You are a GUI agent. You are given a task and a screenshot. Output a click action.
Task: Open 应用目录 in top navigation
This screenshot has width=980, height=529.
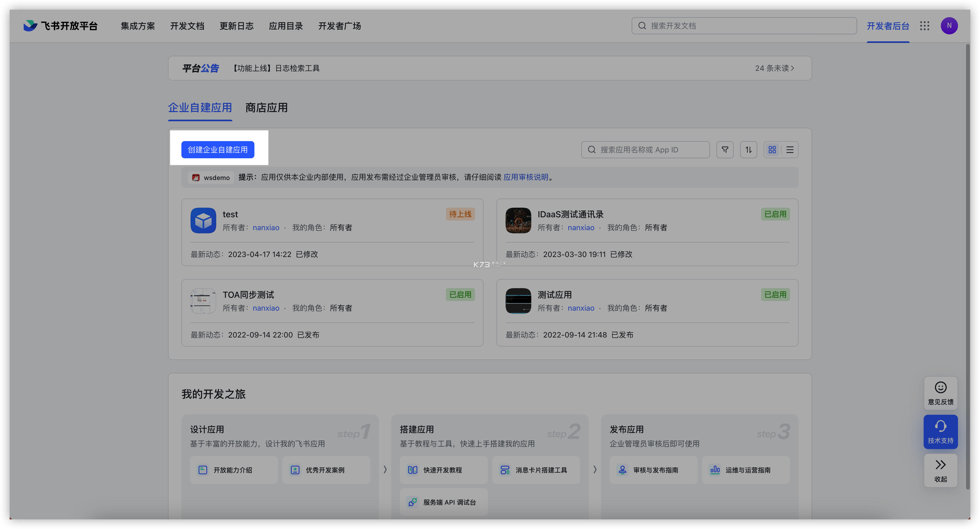(x=286, y=26)
